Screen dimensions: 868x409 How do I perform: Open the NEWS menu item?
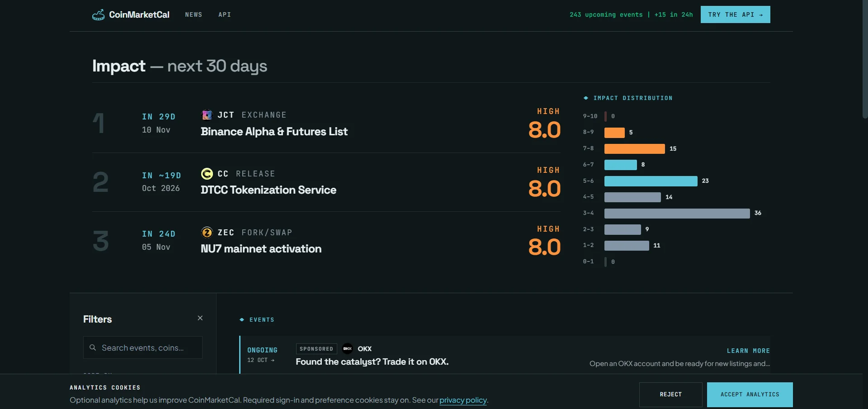[193, 15]
